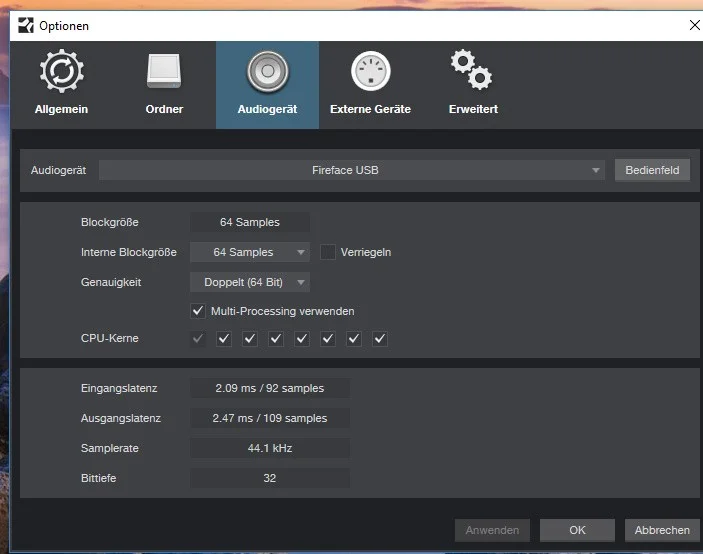The width and height of the screenshot is (703, 554).
Task: Click the Anwenden button
Action: (492, 530)
